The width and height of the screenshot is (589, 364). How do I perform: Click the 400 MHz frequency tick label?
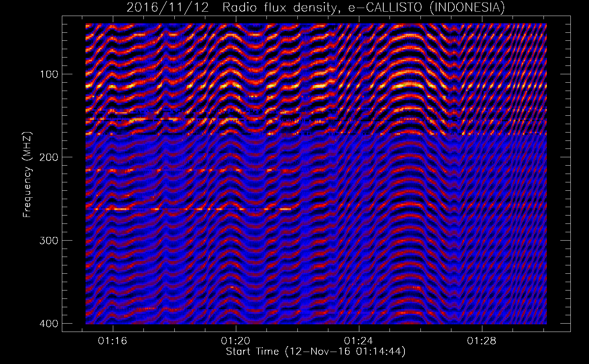tap(48, 323)
